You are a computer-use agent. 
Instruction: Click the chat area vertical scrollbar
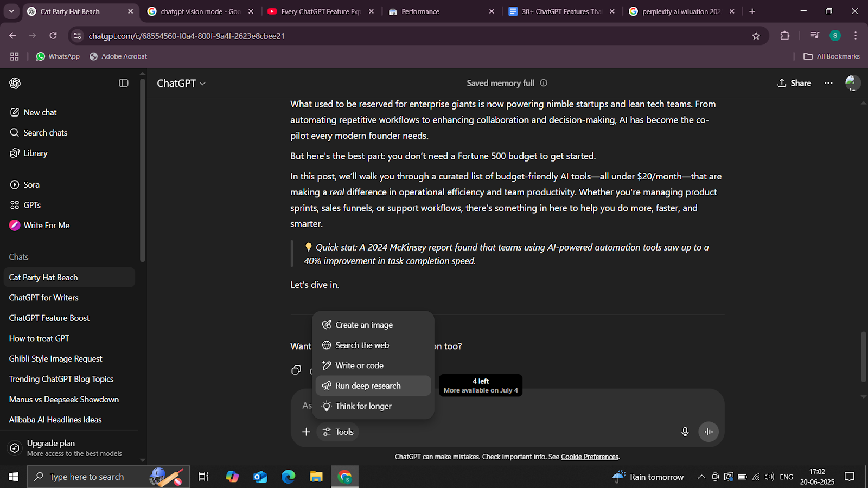point(864,357)
